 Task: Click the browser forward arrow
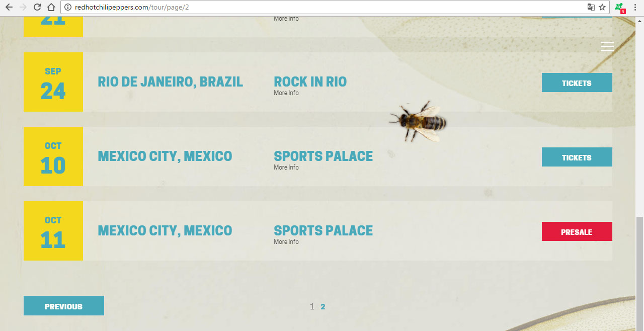tap(23, 7)
